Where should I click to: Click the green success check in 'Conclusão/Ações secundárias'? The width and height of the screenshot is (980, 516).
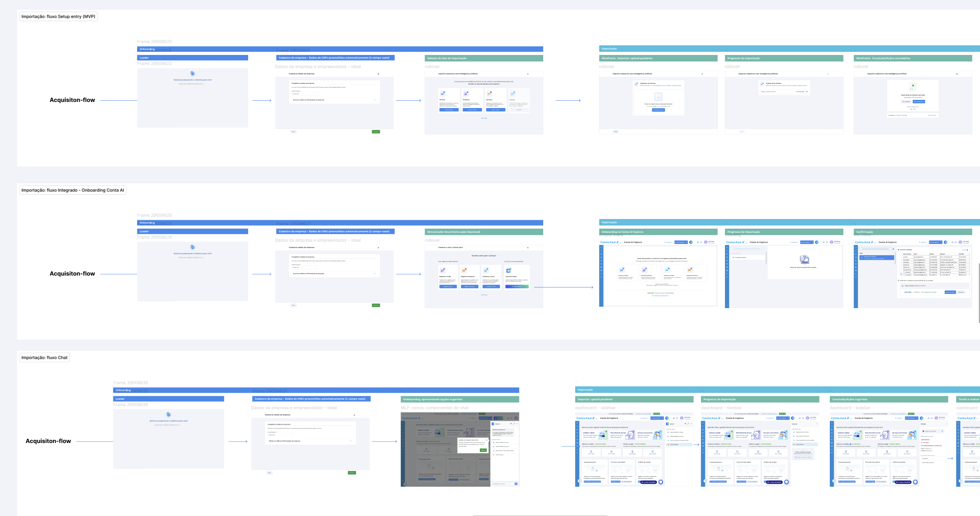[913, 86]
